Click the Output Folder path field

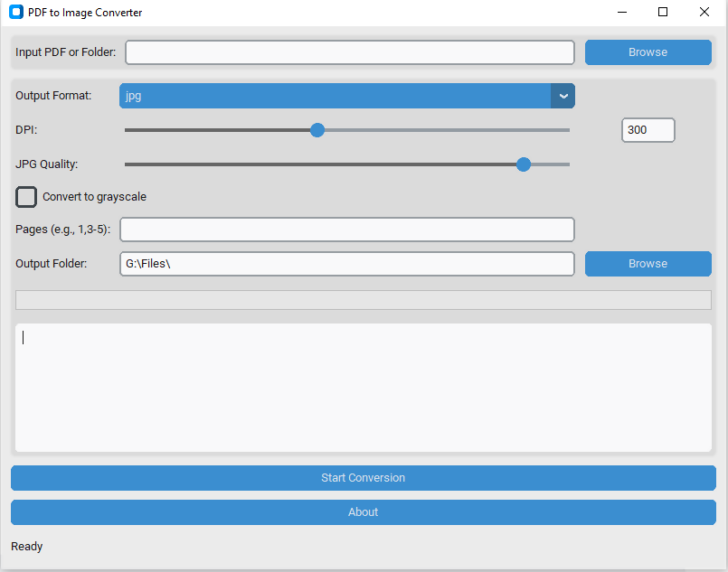(347, 264)
